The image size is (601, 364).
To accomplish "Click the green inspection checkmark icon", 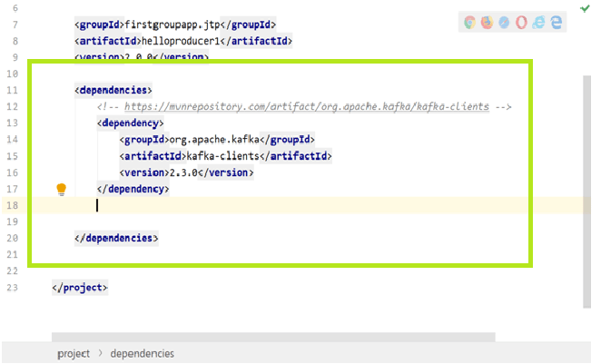I will point(585,8).
